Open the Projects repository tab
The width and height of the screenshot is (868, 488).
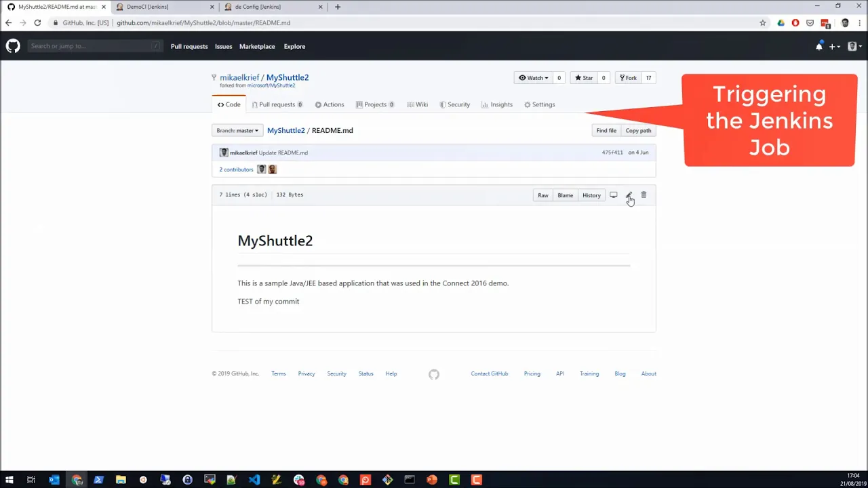(x=375, y=104)
